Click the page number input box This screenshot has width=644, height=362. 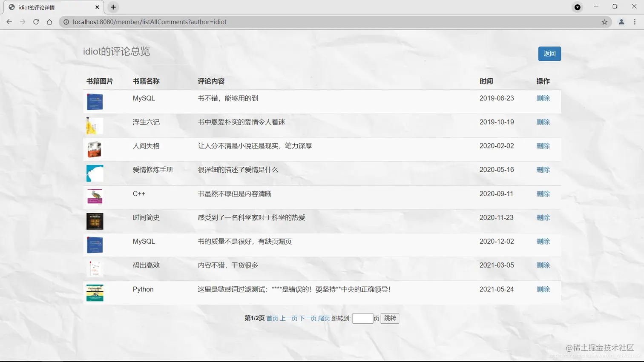pyautogui.click(x=363, y=318)
